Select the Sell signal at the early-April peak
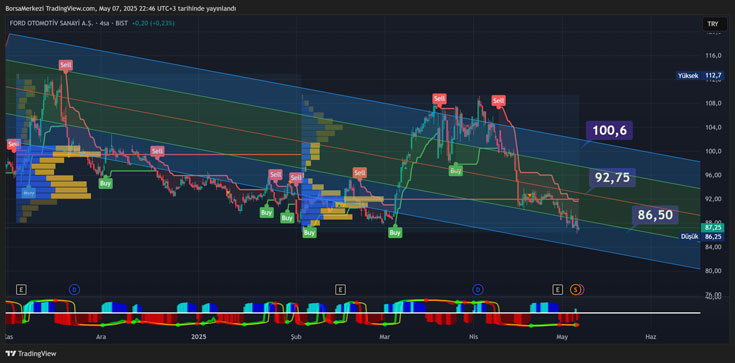 pos(499,100)
